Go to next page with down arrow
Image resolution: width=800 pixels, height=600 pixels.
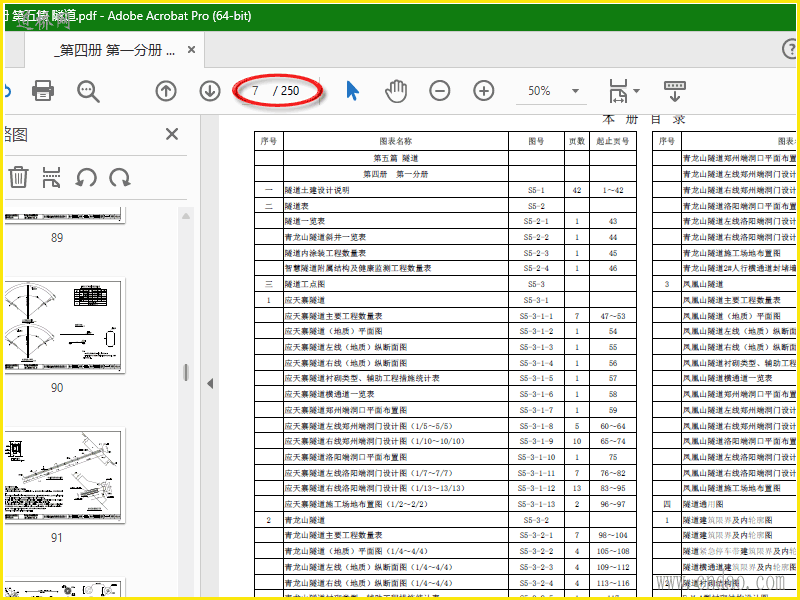pyautogui.click(x=210, y=91)
